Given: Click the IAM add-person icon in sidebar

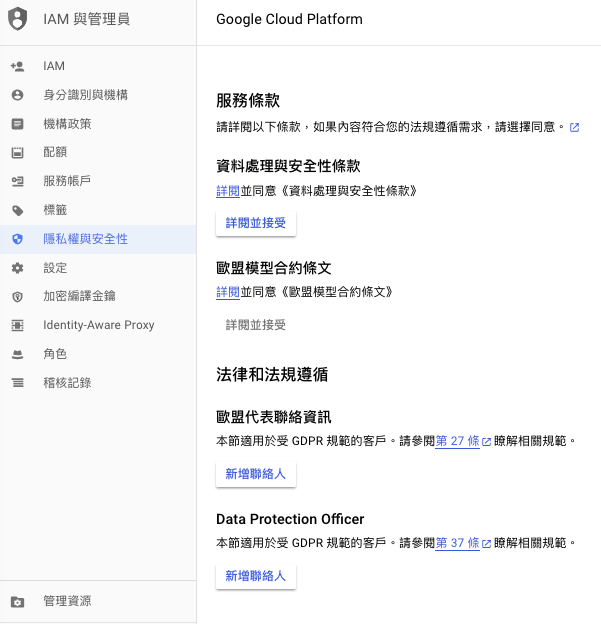Looking at the screenshot, I should 18,66.
